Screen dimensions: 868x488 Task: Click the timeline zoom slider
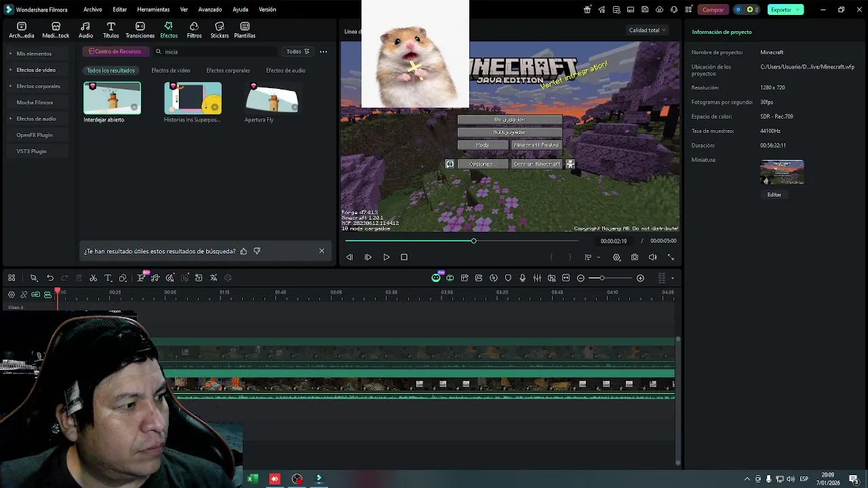click(610, 278)
